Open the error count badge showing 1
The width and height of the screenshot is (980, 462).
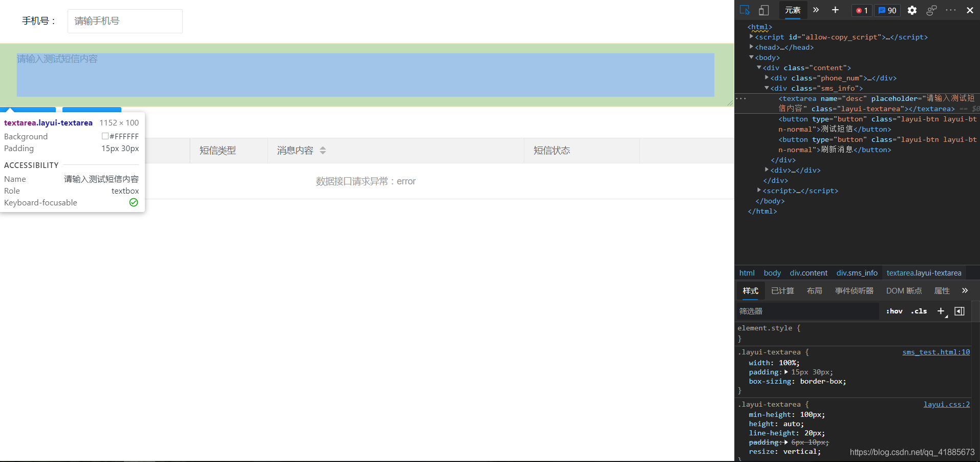coord(862,10)
